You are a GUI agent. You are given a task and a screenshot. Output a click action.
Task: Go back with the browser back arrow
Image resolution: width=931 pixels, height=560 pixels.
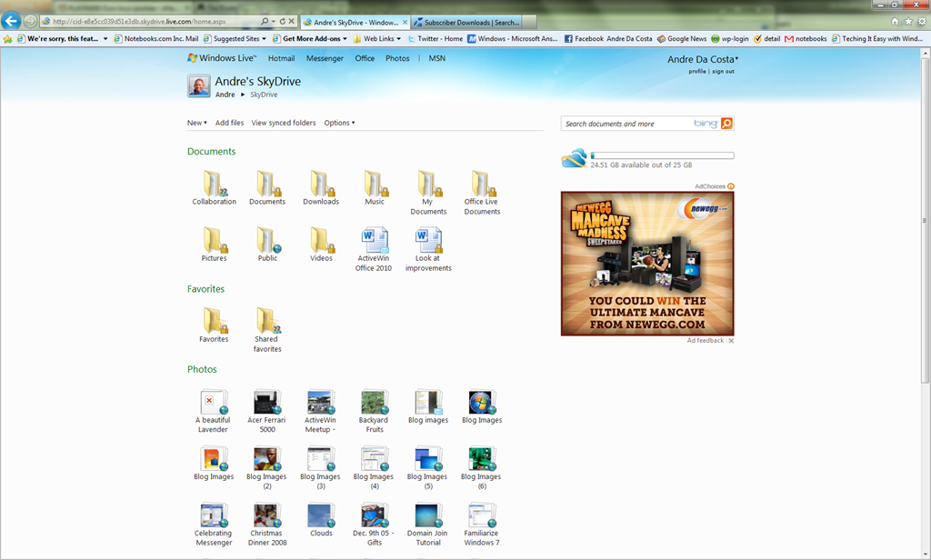point(11,22)
